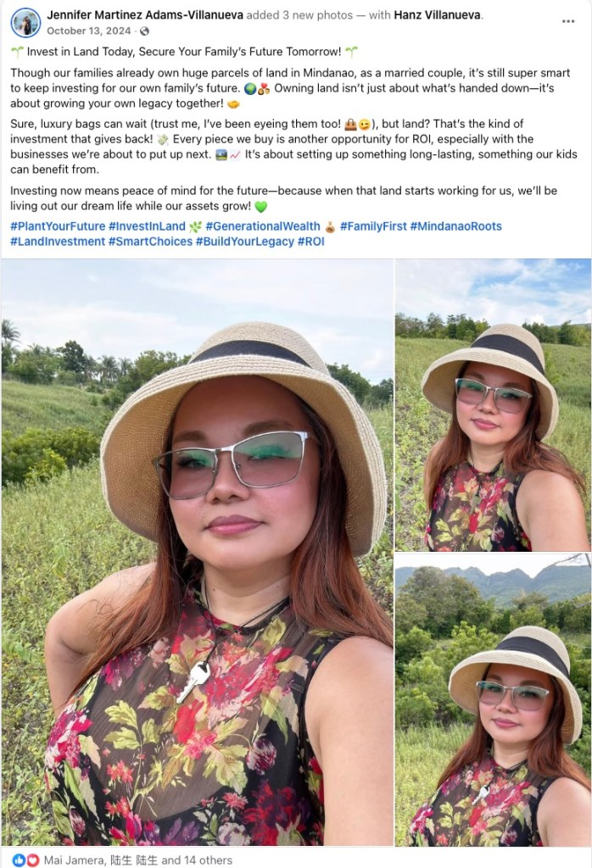Image resolution: width=592 pixels, height=868 pixels.
Task: Open Hanz Villanueva's tagged profile link
Action: coord(437,15)
